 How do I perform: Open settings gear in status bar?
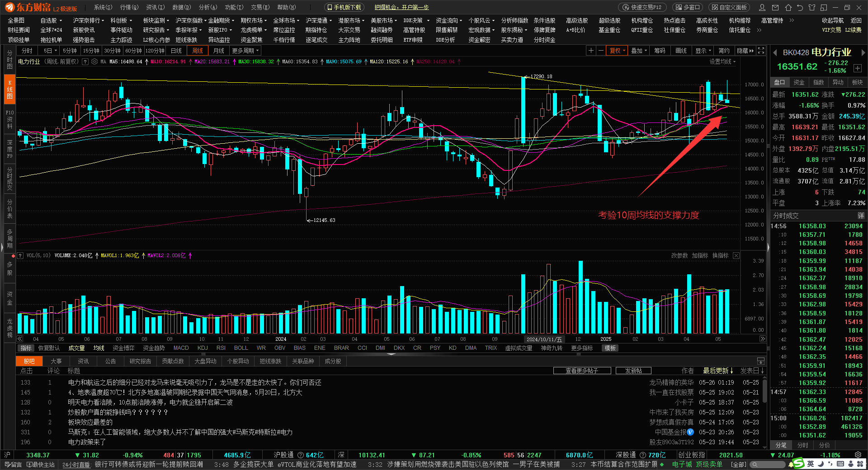(x=858, y=455)
